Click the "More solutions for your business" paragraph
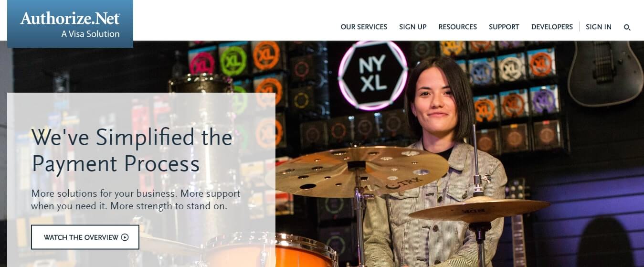 click(x=136, y=201)
